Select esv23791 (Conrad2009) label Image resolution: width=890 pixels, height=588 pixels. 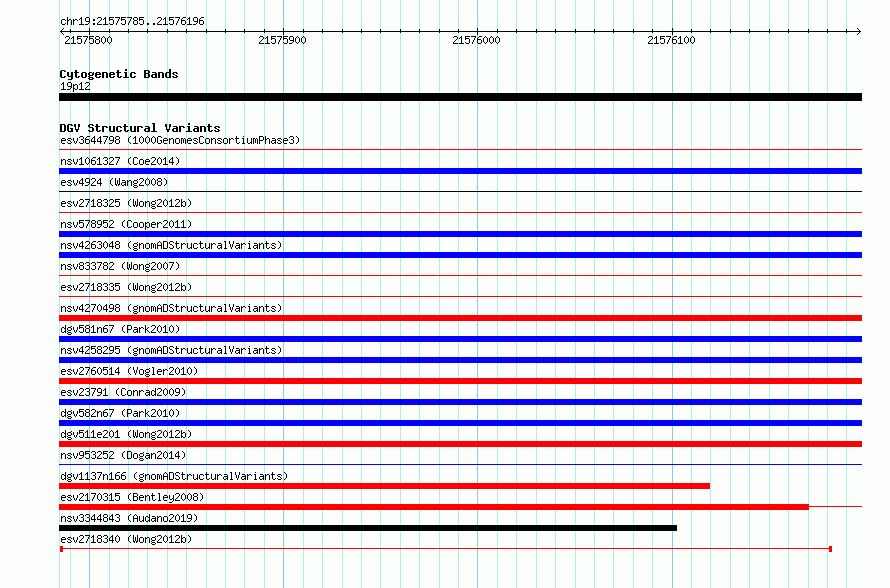pyautogui.click(x=123, y=392)
